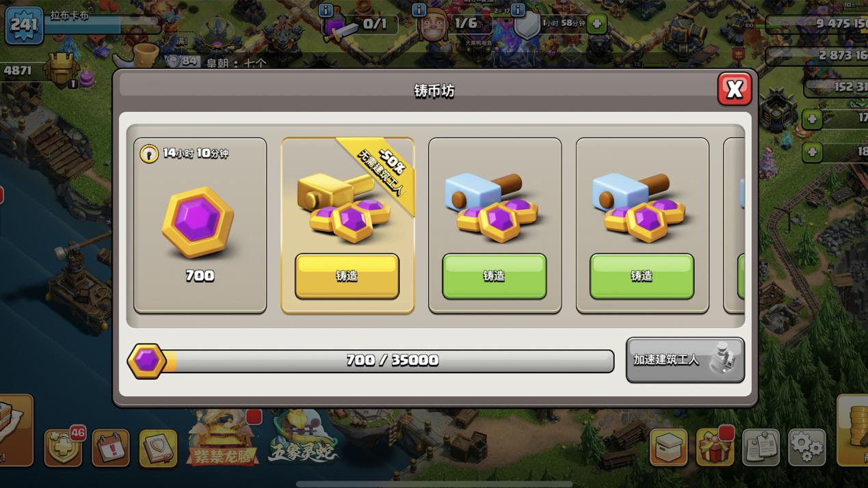
Task: Click the green 铸造 button in the fourth card
Action: coord(642,276)
